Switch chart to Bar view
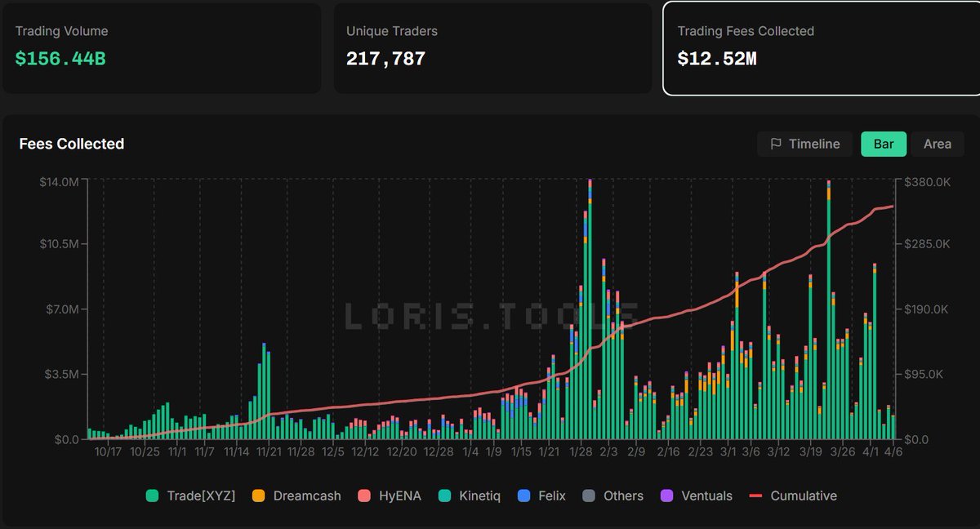Screen dimensions: 980x529 [884, 144]
